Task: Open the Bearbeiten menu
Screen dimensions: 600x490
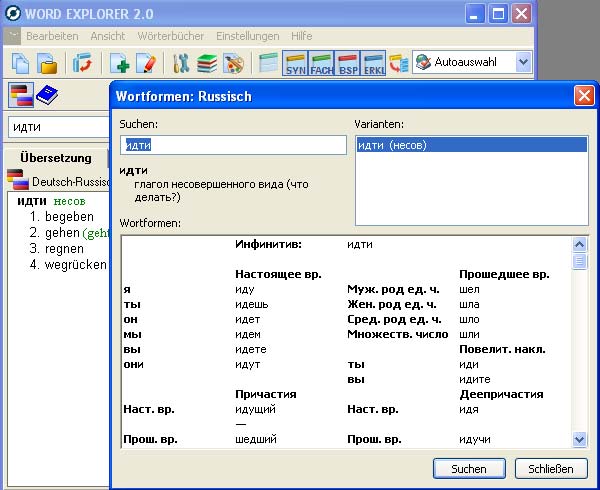Action: coord(52,36)
